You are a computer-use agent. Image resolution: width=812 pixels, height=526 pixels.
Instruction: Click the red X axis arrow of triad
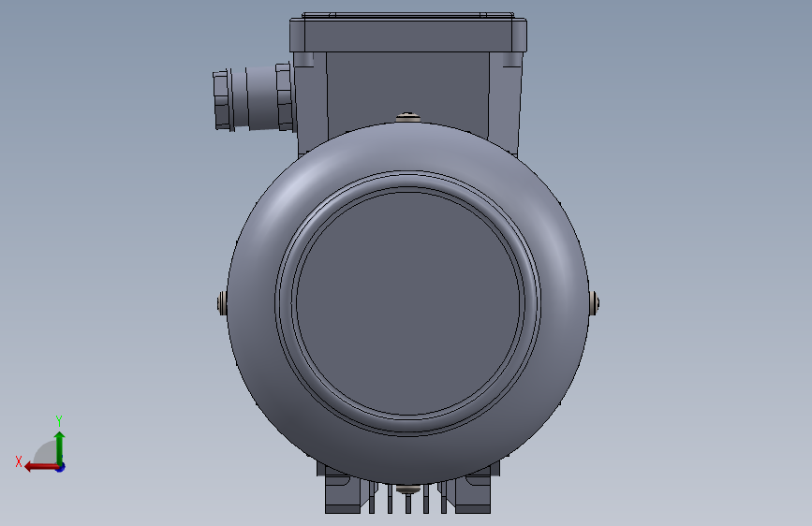40,467
